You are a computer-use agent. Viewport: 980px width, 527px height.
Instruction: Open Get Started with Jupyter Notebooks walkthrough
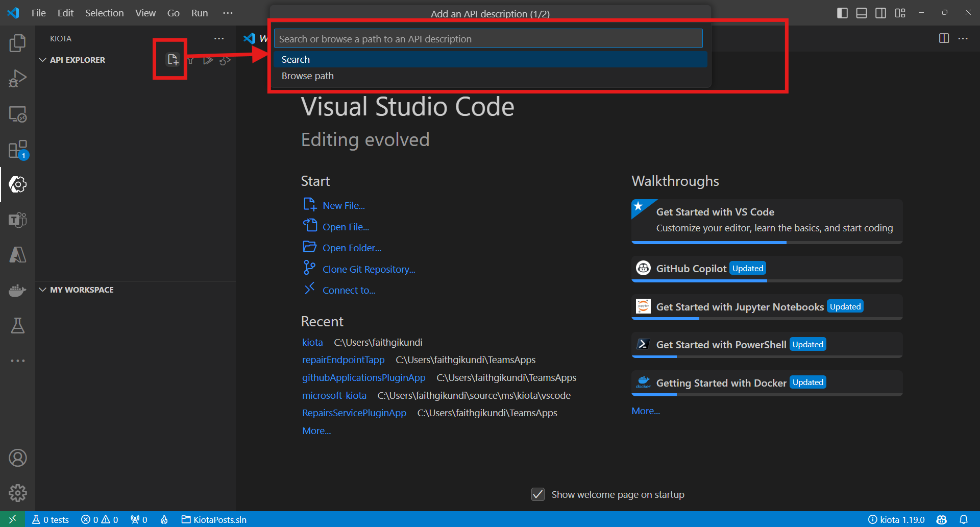point(767,307)
